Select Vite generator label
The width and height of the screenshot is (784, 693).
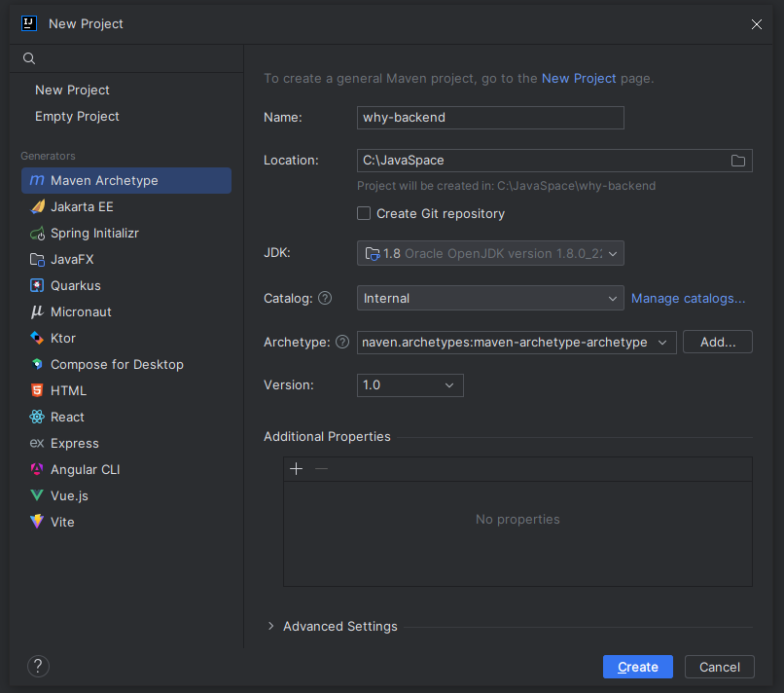click(x=62, y=522)
